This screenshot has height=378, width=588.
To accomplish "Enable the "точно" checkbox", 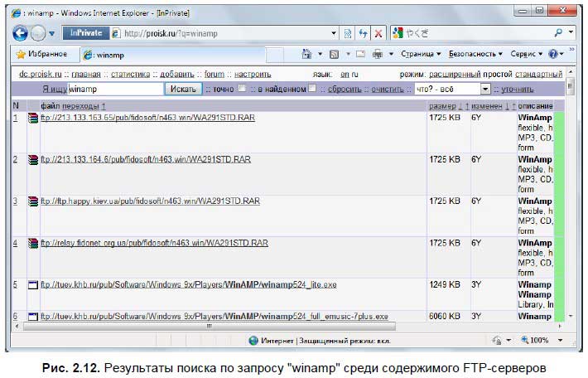I will point(242,89).
